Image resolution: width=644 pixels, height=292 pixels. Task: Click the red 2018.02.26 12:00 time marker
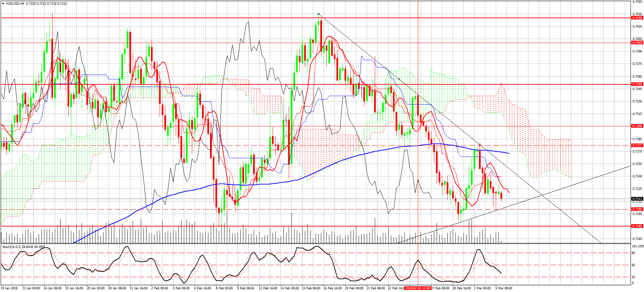pyautogui.click(x=418, y=288)
